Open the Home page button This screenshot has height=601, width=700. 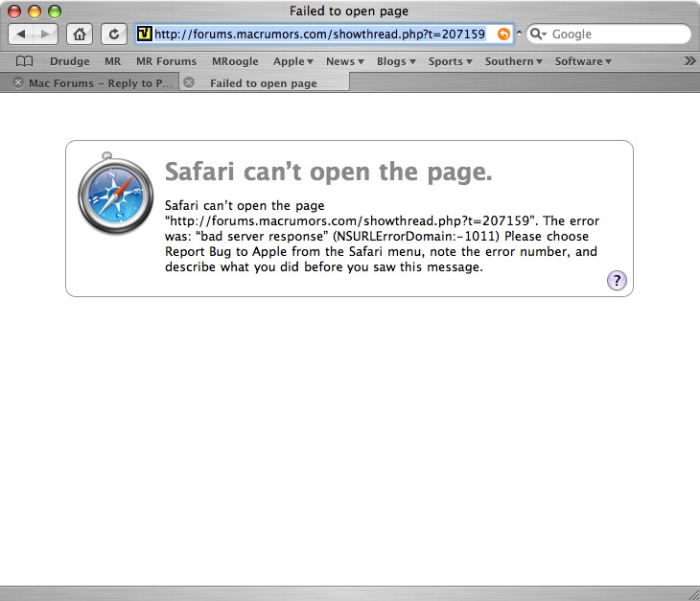pyautogui.click(x=80, y=34)
